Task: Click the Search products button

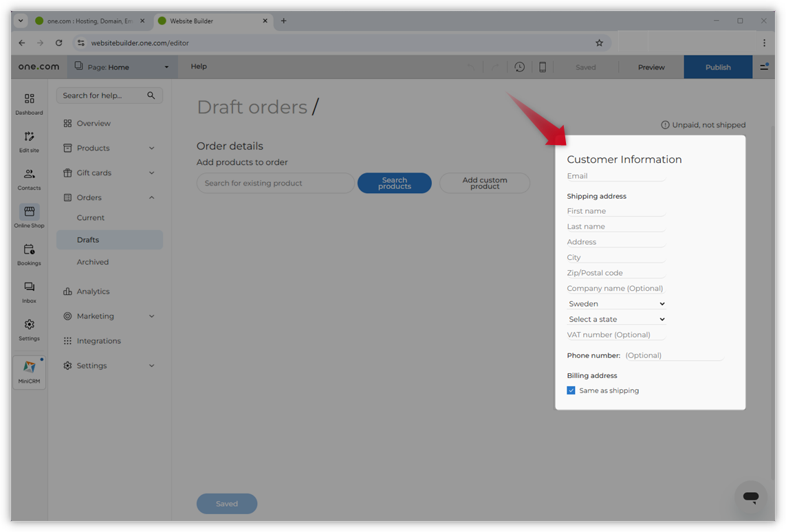Action: pos(394,184)
